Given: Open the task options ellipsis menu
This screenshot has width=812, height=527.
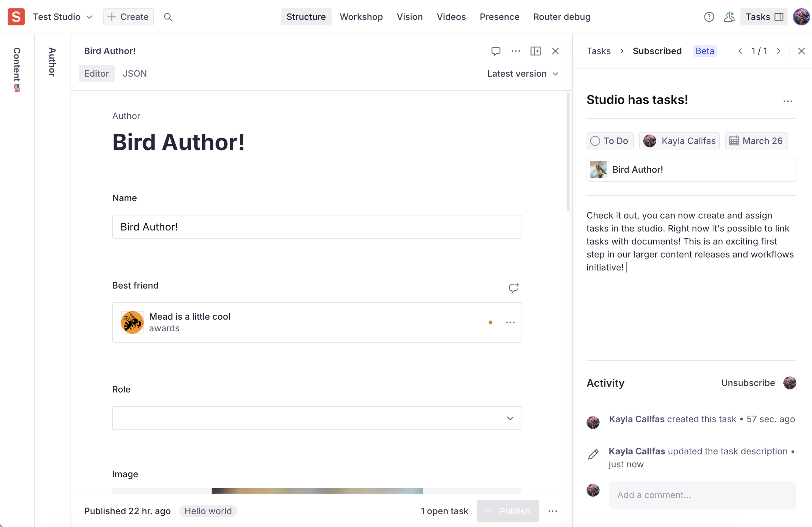Looking at the screenshot, I should click(x=787, y=101).
